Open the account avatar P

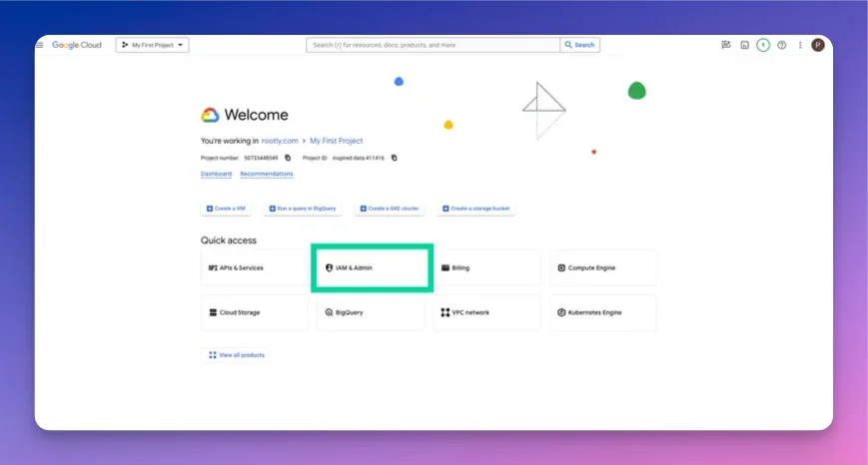818,45
